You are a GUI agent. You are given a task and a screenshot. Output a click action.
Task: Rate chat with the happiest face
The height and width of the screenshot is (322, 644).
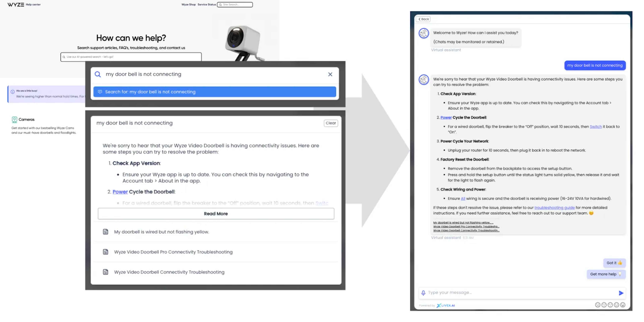[623, 305]
